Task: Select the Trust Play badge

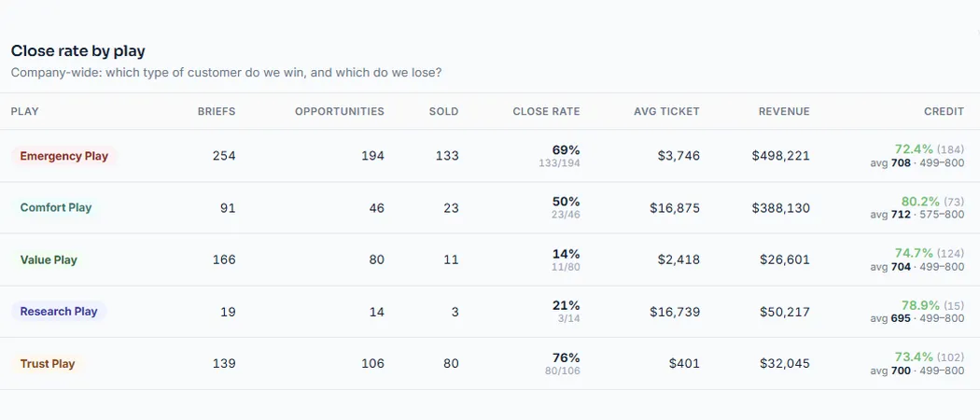Action: point(48,364)
